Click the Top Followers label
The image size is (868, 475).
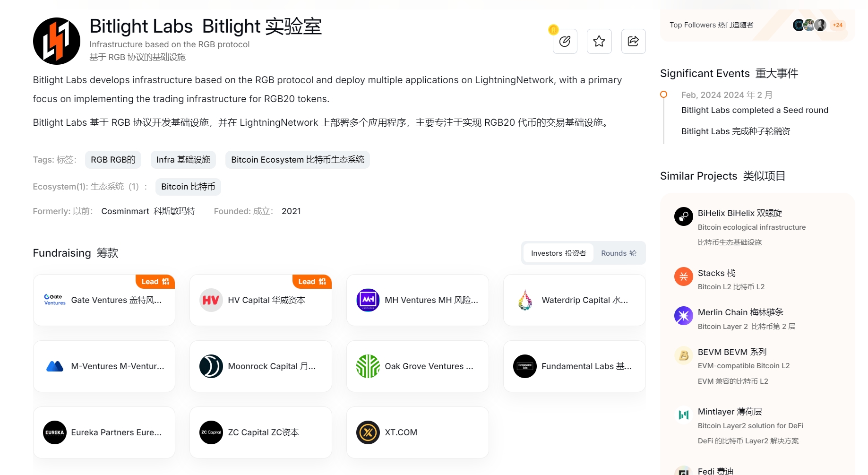(x=711, y=25)
